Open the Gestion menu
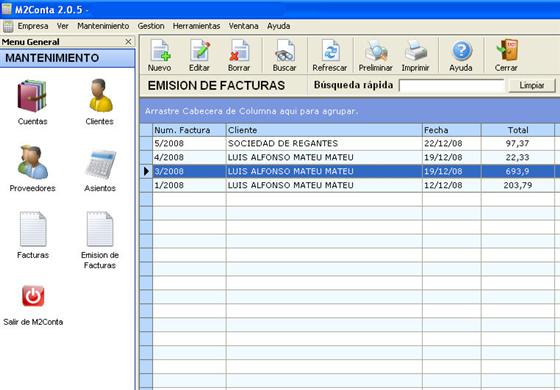560x390 pixels. (151, 26)
